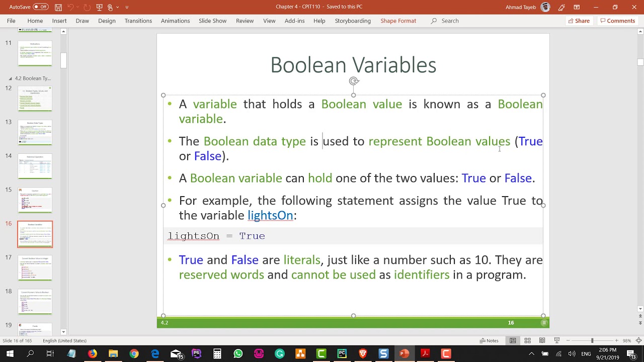This screenshot has width=644, height=362.
Task: Click the Touch/Mouse mode icon
Action: click(110, 7)
